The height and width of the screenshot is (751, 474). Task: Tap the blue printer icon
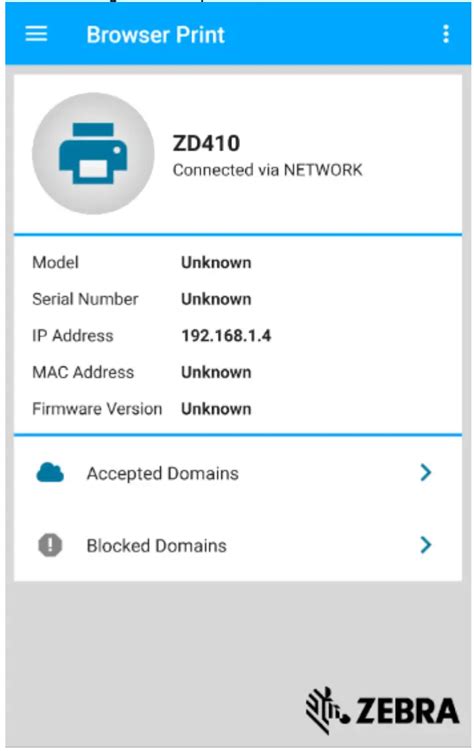[93, 153]
